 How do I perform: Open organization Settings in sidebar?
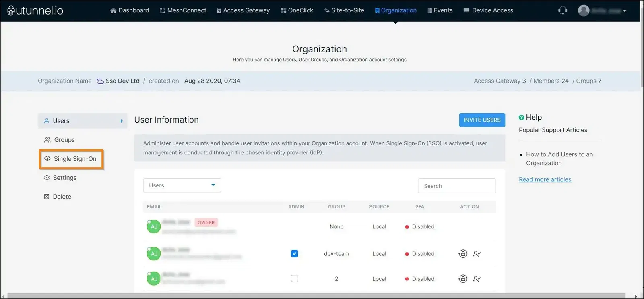(x=60, y=178)
